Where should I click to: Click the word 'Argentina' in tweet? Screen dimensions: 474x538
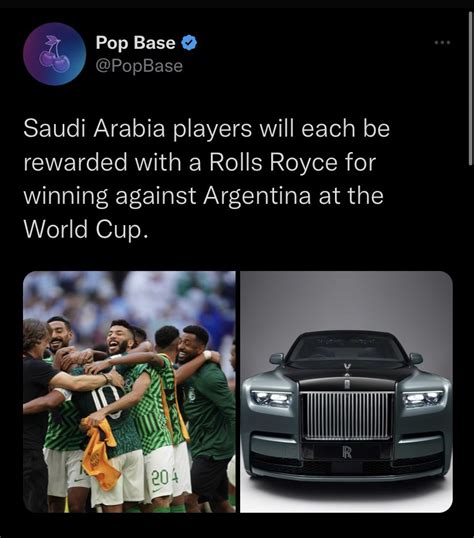257,196
